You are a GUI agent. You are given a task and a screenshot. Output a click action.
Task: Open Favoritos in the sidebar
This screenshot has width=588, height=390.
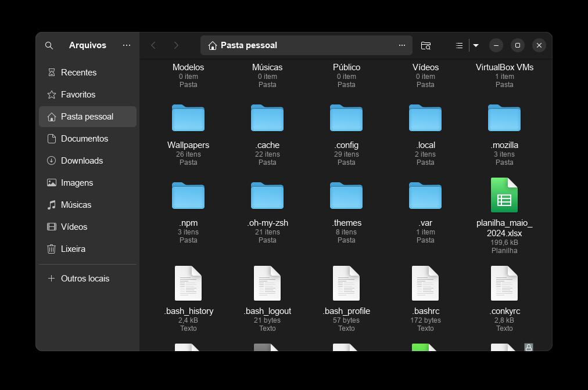point(78,95)
